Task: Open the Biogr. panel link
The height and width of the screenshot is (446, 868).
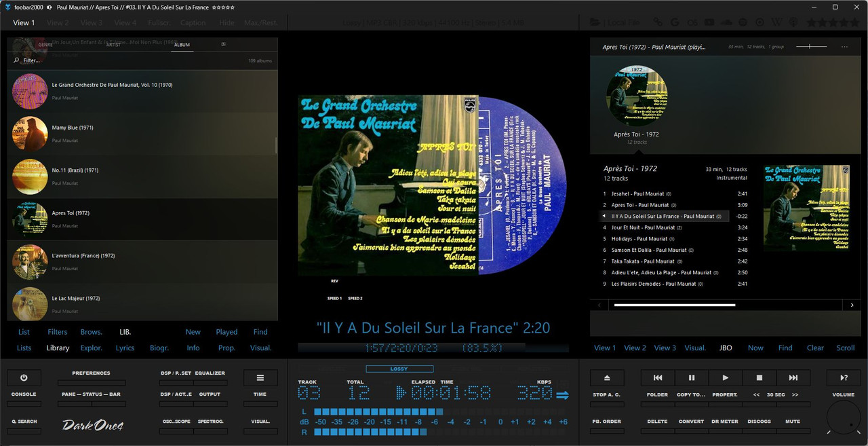Action: pyautogui.click(x=159, y=348)
